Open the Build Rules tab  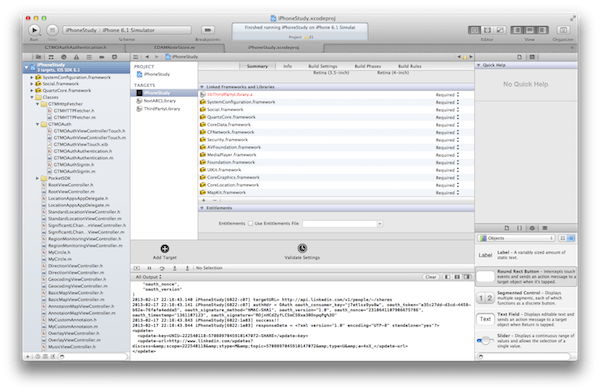409,66
